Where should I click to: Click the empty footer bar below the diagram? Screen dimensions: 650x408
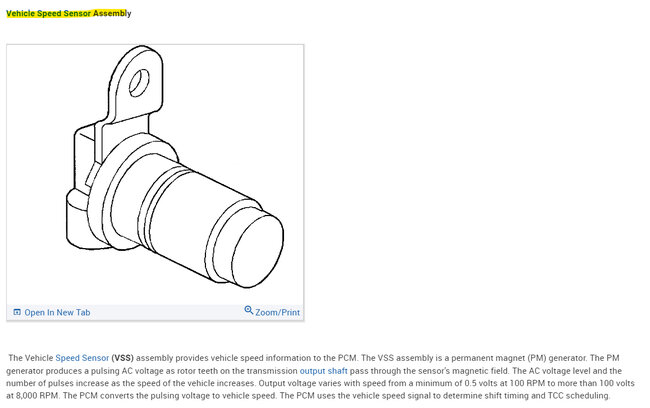click(167, 312)
